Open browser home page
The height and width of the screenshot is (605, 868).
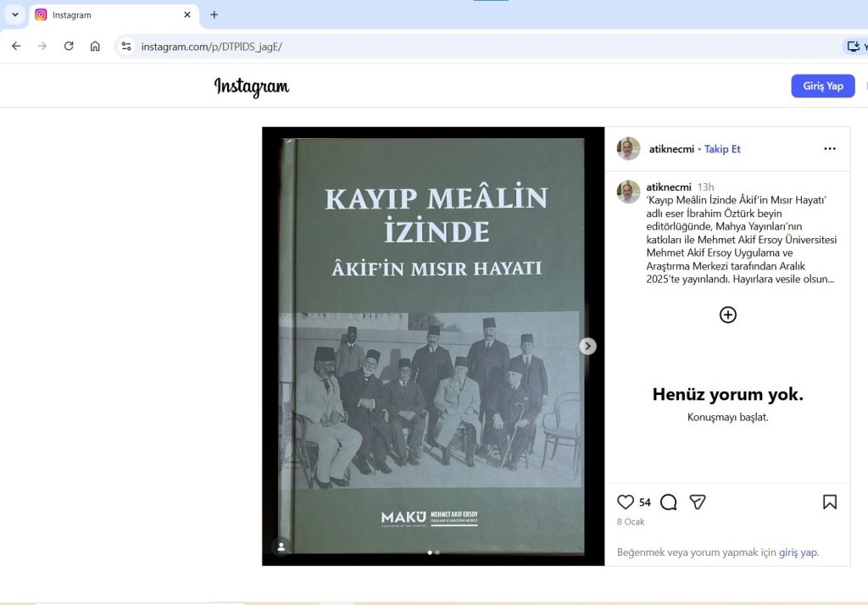tap(95, 47)
